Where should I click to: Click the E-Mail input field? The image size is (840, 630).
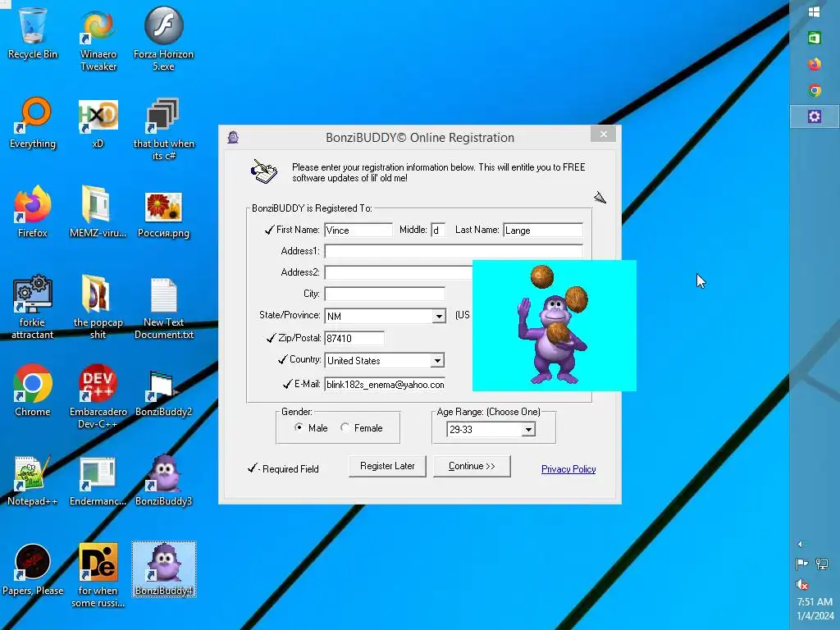(385, 385)
